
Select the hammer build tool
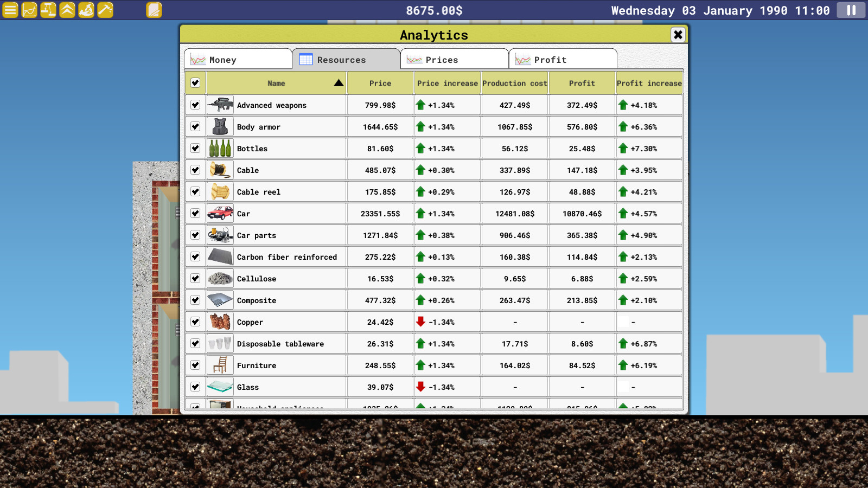point(104,9)
